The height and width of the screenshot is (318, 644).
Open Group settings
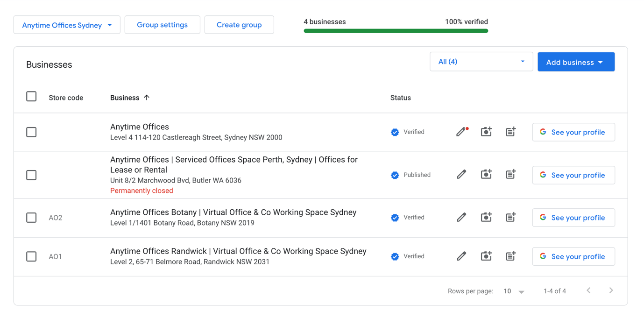(x=162, y=25)
